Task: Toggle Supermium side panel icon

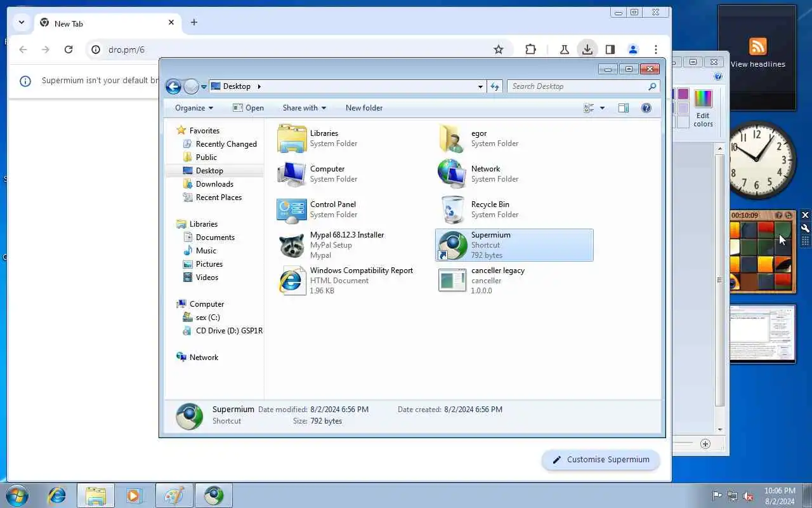Action: pyautogui.click(x=610, y=50)
